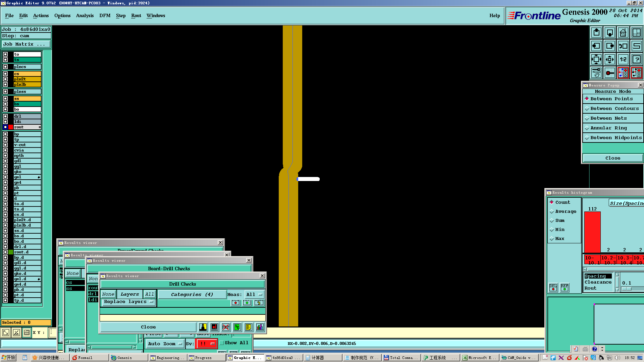Open the Auto Zoom dropdown
644x362 pixels.
coord(165,344)
